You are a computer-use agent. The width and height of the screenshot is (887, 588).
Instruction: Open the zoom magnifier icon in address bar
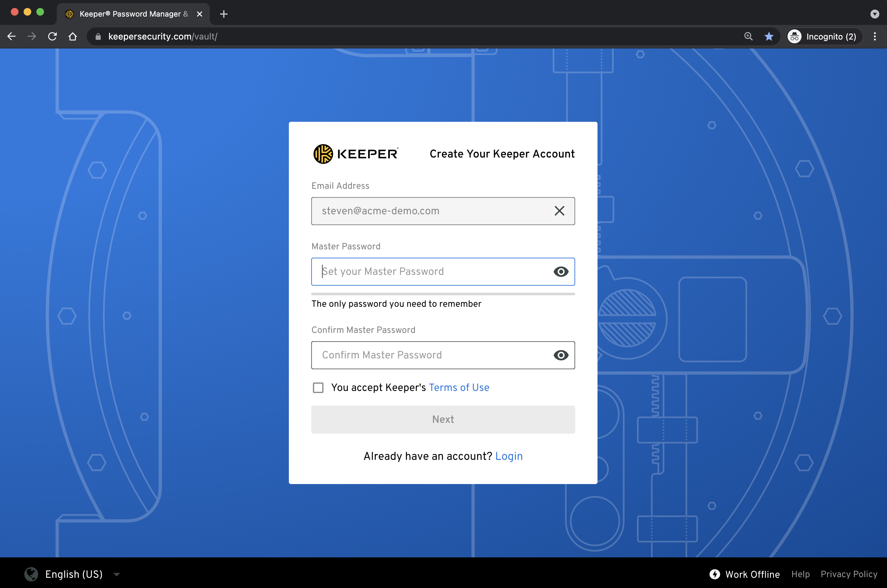point(748,36)
